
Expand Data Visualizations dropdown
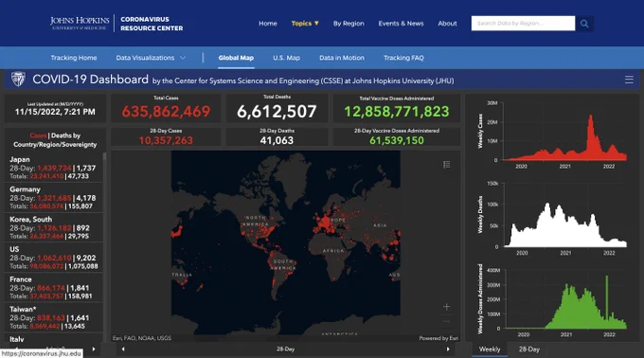(151, 58)
